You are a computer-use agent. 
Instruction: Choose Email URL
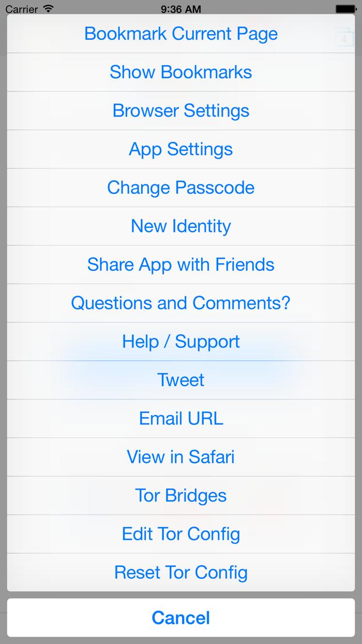click(x=181, y=418)
